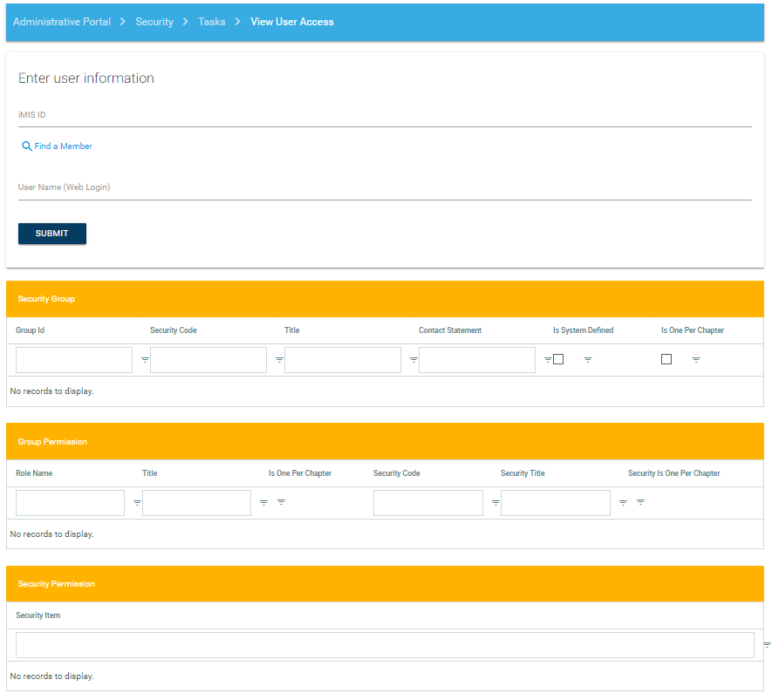Click into the User Name (Web Login) field

(x=385, y=187)
